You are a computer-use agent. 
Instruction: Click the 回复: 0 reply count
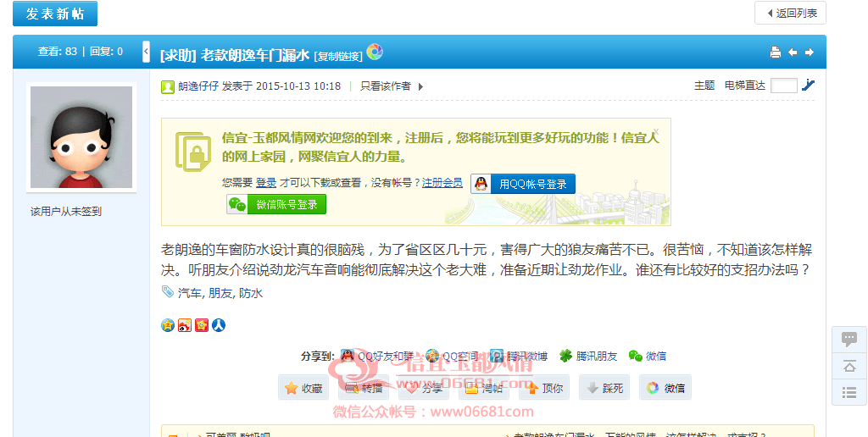106,52
